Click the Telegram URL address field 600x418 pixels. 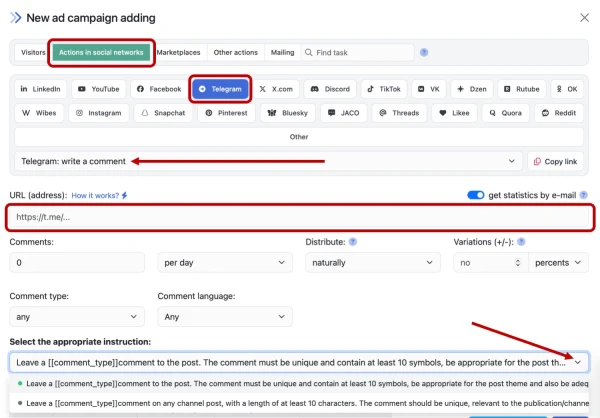point(300,217)
